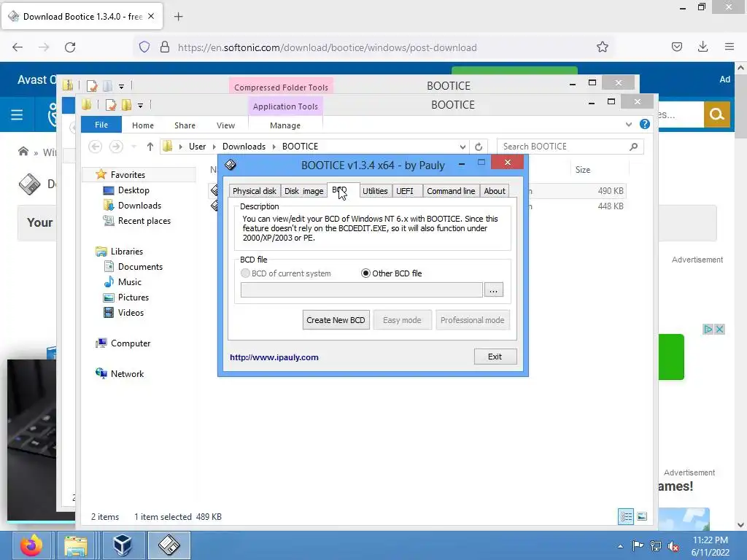Click the Explorer up-one-level arrow
This screenshot has height=560, width=747.
click(150, 147)
